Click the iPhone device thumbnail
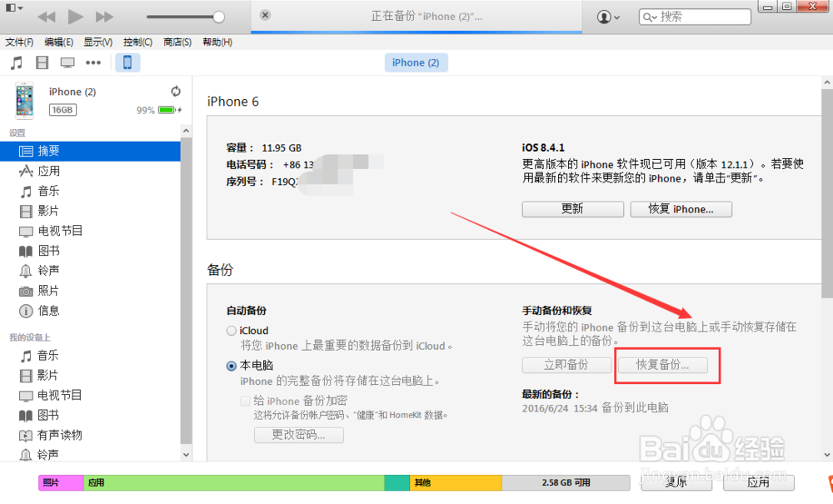The height and width of the screenshot is (504, 833). tap(24, 100)
